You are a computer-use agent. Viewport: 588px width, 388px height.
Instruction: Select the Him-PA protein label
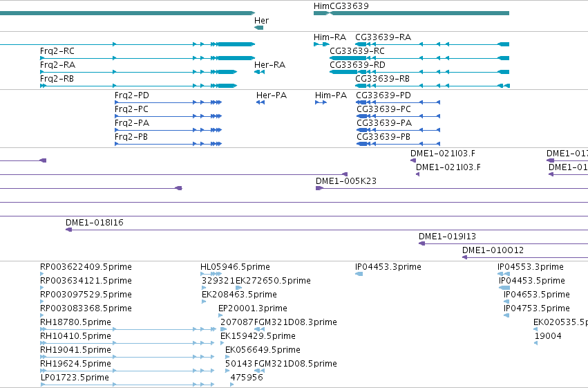tap(331, 95)
